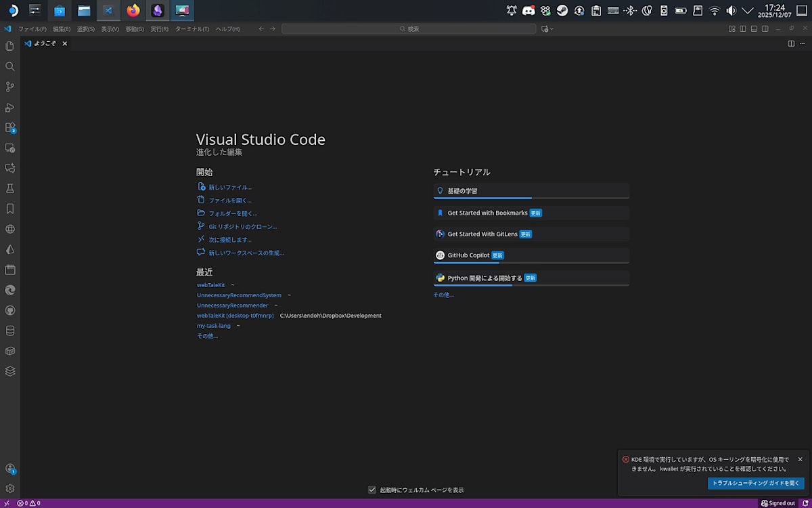812x508 pixels.
Task: Close the ようこそ tab
Action: pyautogui.click(x=65, y=43)
